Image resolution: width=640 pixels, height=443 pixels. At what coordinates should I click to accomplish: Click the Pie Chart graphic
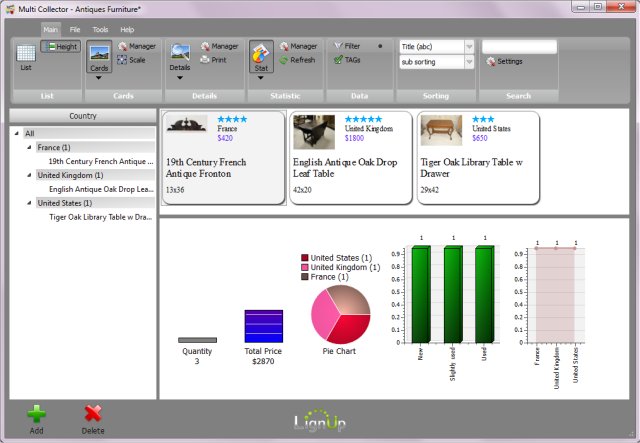(x=341, y=314)
